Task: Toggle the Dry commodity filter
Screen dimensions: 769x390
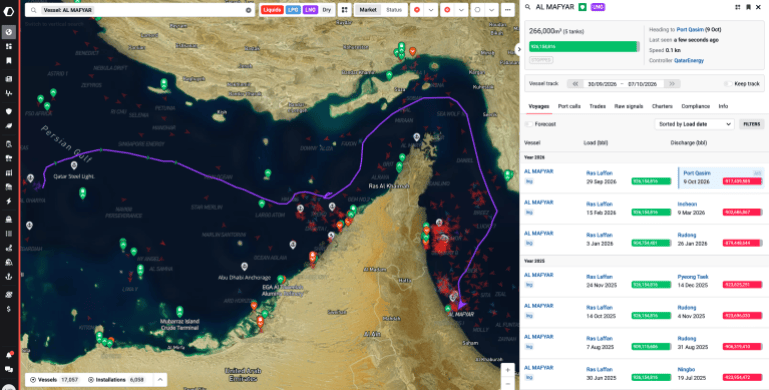Action: coord(326,10)
